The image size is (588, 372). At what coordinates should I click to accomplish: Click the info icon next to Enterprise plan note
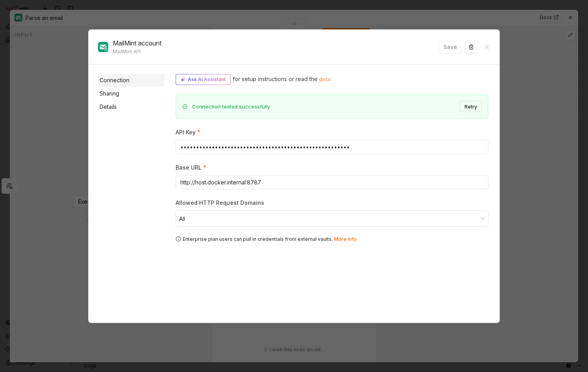pos(178,239)
